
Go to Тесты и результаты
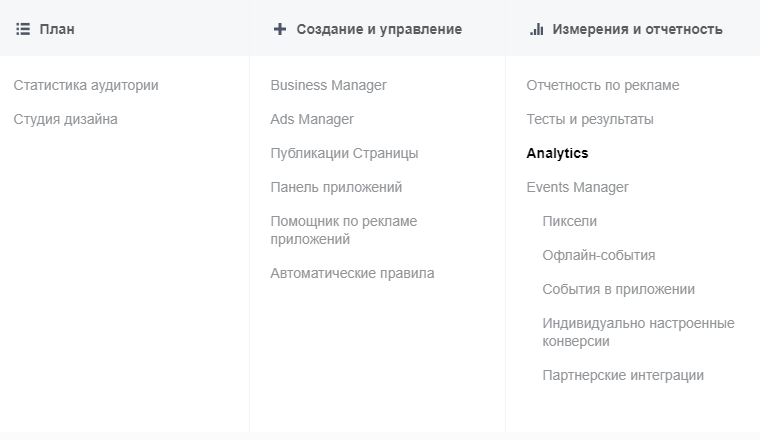[x=590, y=119]
